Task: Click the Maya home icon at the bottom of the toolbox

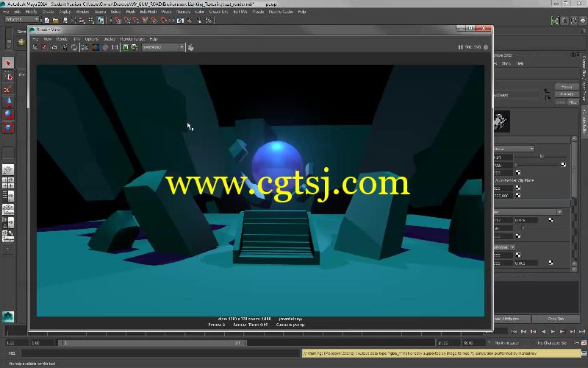Action: (x=8, y=316)
